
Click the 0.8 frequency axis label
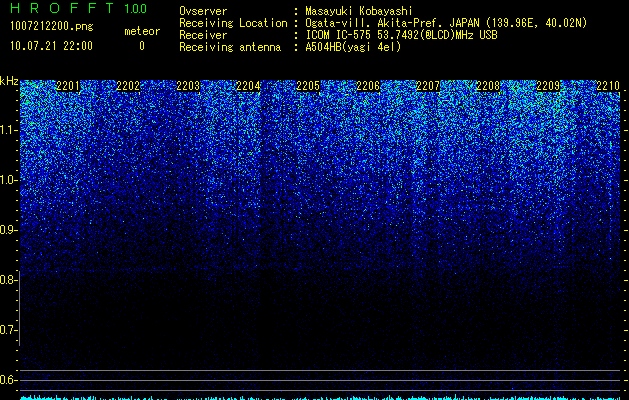[x=7, y=280]
